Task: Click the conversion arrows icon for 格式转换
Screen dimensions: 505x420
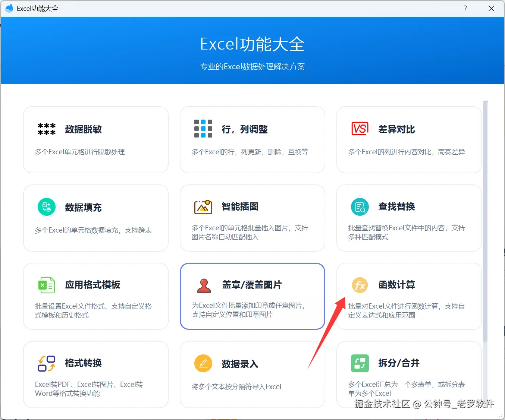Action: click(x=47, y=363)
